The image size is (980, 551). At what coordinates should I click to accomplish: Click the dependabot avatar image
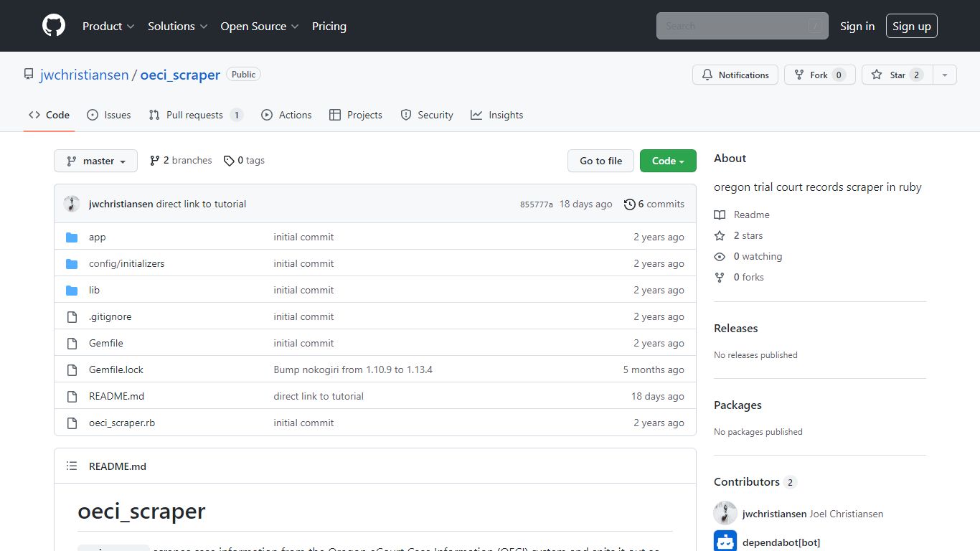725,542
